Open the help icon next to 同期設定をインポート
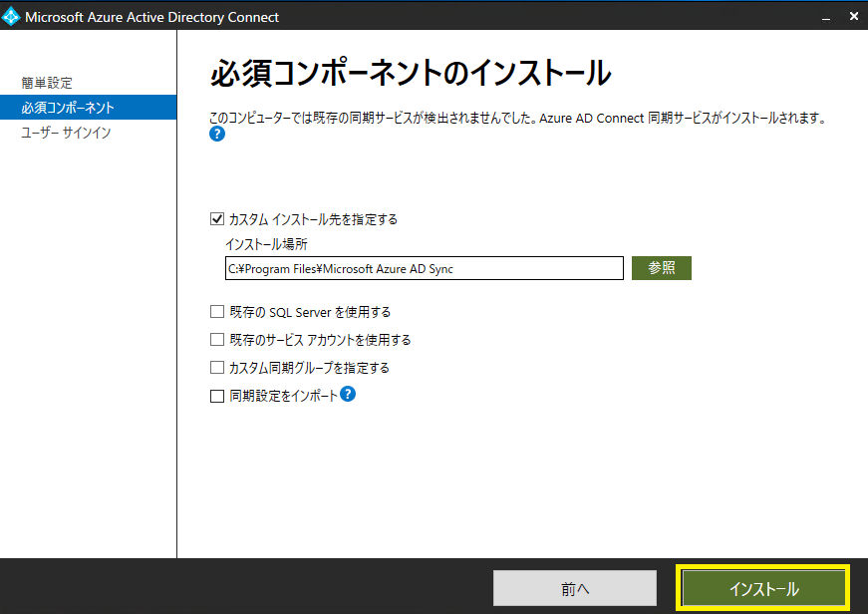 (x=348, y=394)
